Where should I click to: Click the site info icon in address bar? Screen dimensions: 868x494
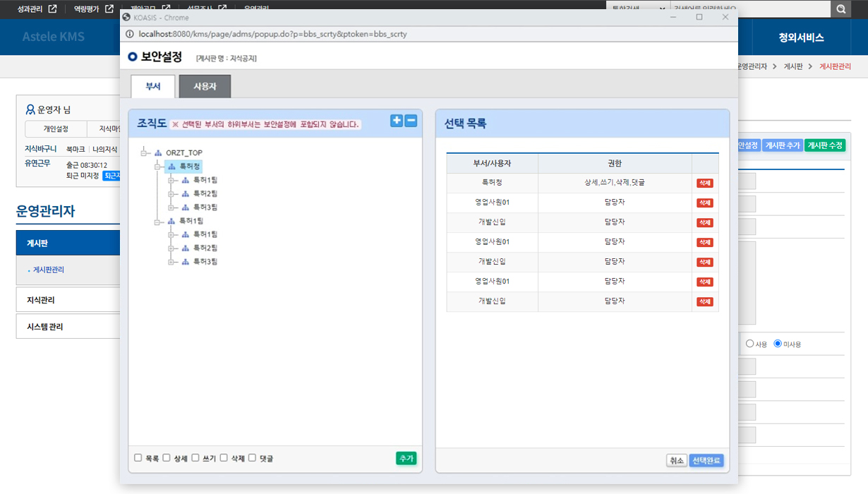click(x=129, y=34)
